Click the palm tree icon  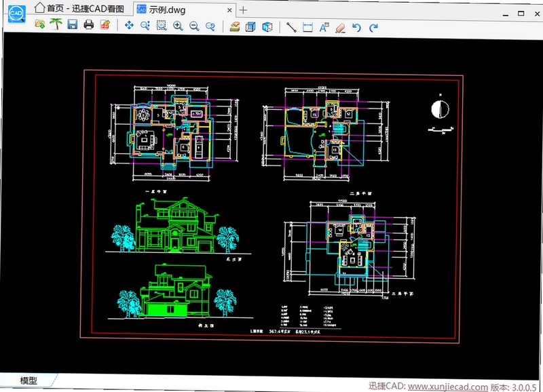[56, 24]
